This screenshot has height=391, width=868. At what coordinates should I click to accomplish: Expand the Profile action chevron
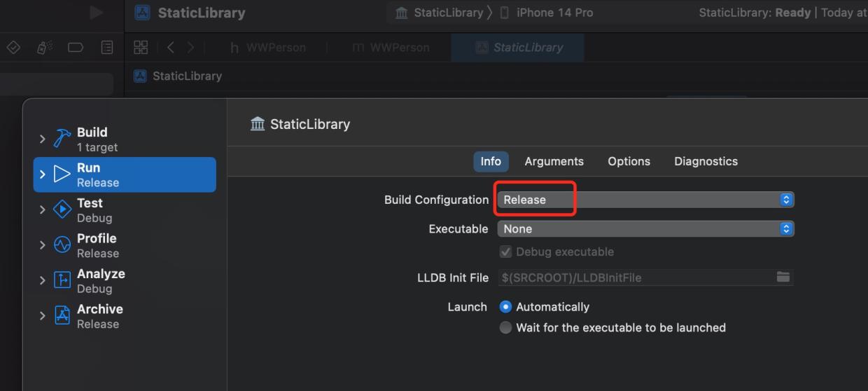point(43,245)
